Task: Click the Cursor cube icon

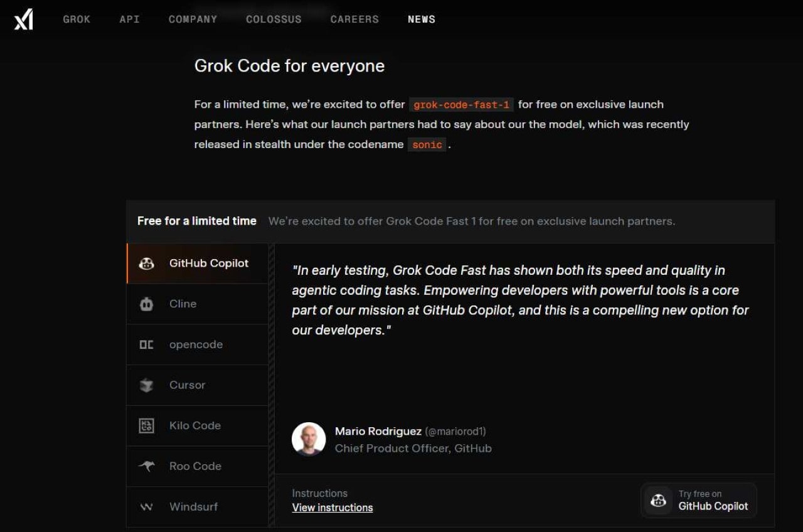Action: coord(146,385)
